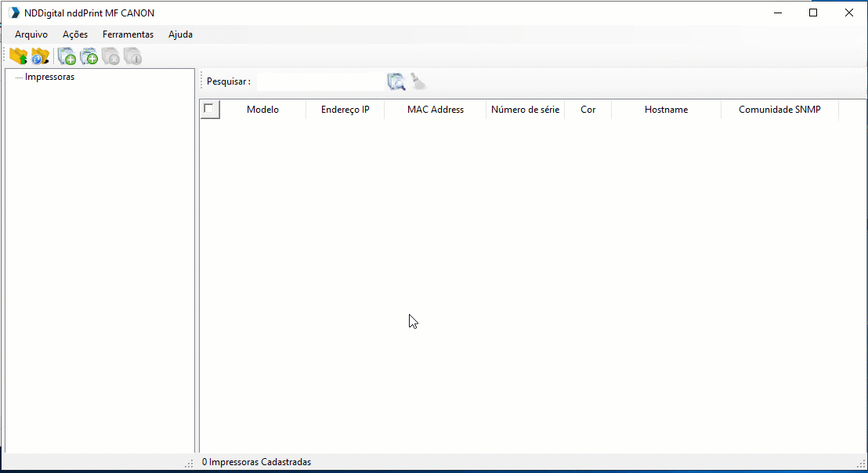Click the grayed-out printer info toolbar icon
This screenshot has width=868, height=473.
click(132, 56)
